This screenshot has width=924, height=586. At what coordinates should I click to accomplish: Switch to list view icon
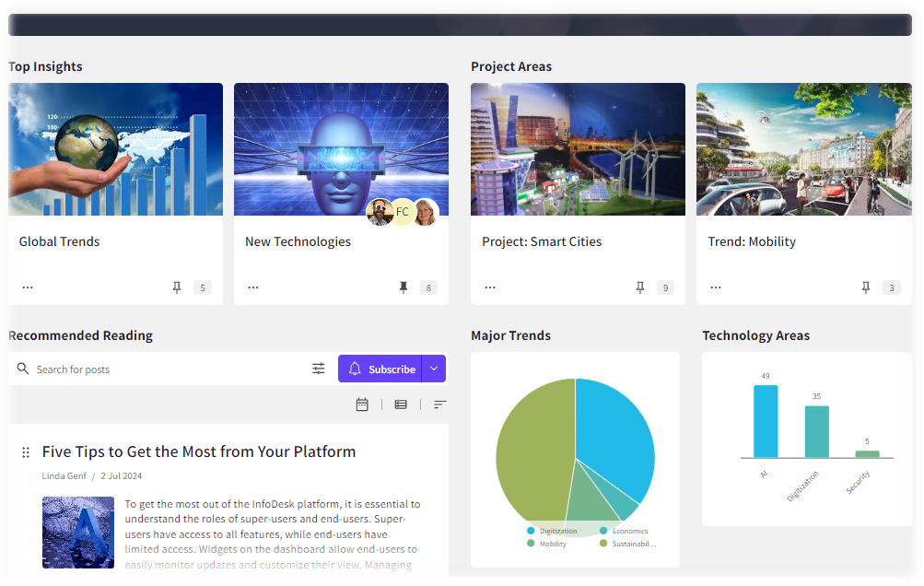click(x=401, y=404)
